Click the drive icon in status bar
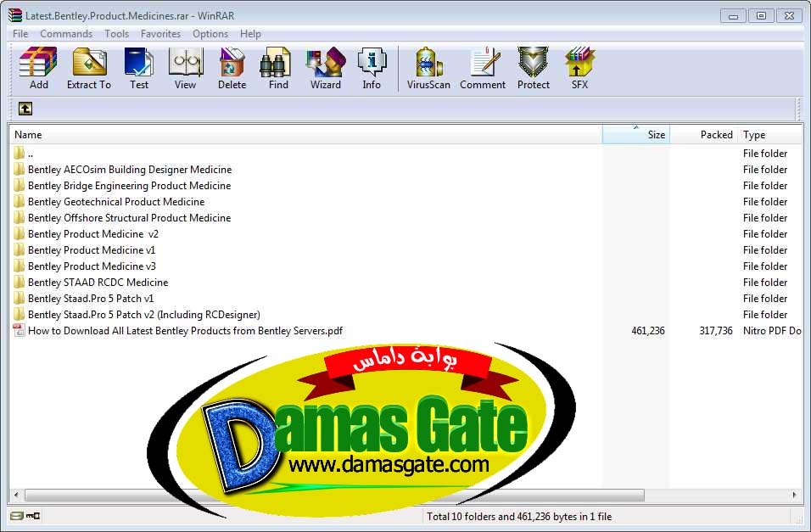This screenshot has width=811, height=532. [17, 515]
